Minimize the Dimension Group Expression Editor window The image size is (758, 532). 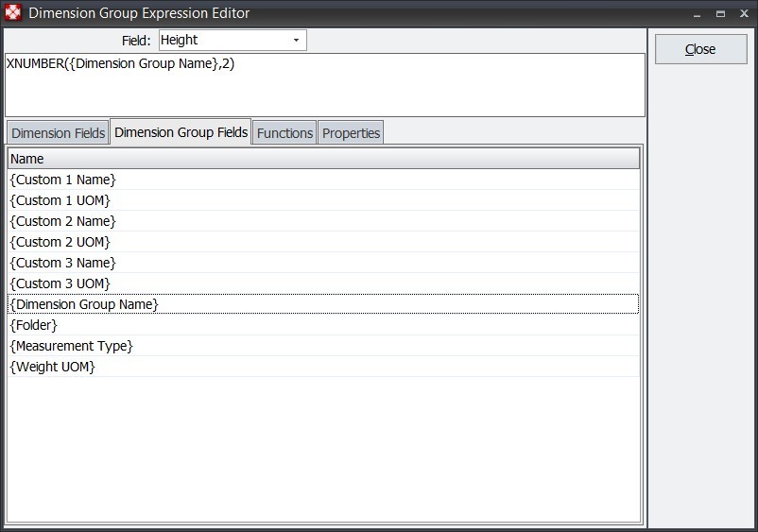point(697,14)
